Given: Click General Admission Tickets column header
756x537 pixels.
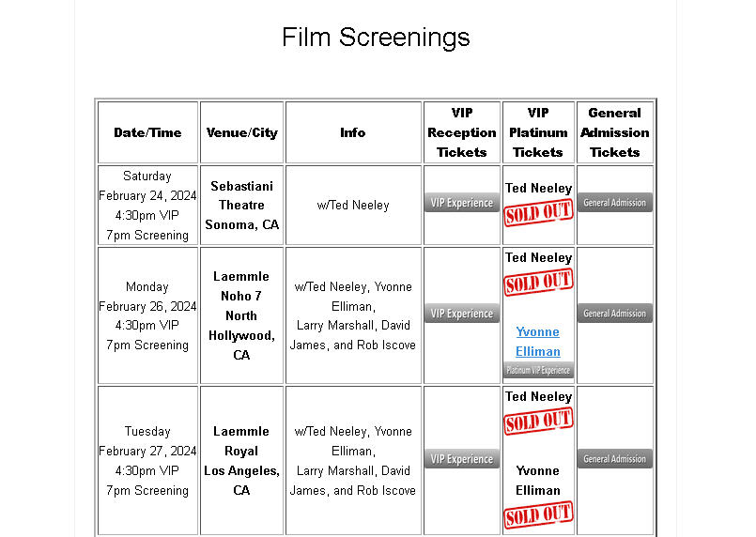Looking at the screenshot, I should coord(615,132).
